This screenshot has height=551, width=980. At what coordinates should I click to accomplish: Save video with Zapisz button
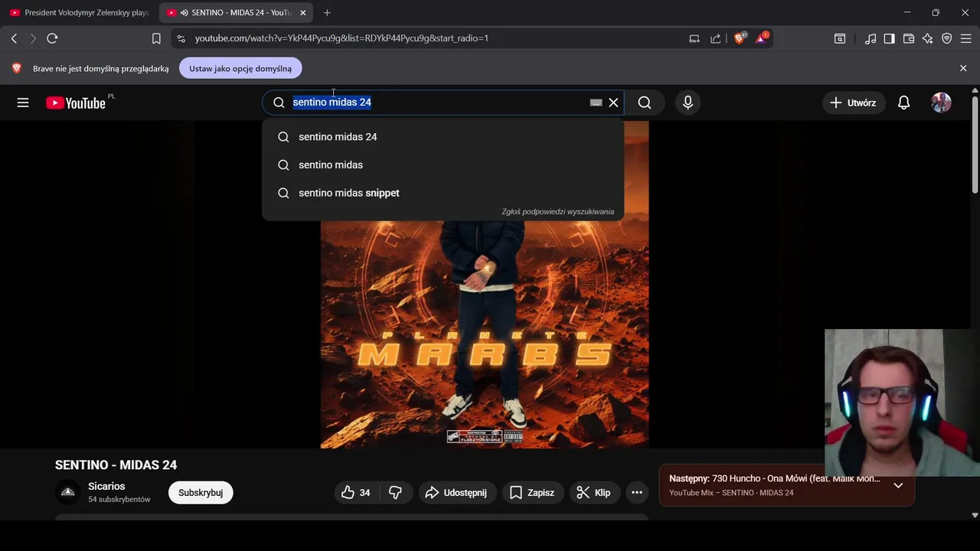532,493
